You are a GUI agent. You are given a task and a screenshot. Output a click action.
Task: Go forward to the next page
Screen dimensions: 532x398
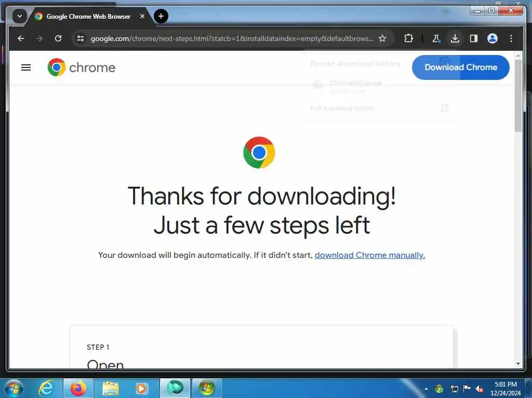39,38
